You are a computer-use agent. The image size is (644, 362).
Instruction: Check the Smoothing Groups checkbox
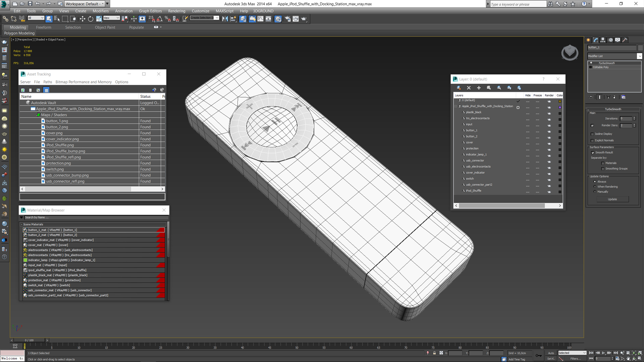point(603,169)
